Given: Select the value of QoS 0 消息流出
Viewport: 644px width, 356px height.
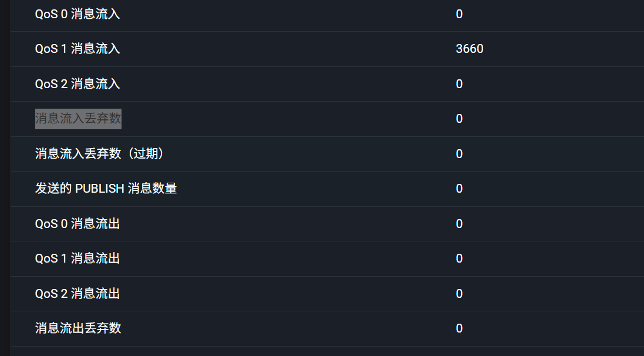Looking at the screenshot, I should click(x=459, y=224).
